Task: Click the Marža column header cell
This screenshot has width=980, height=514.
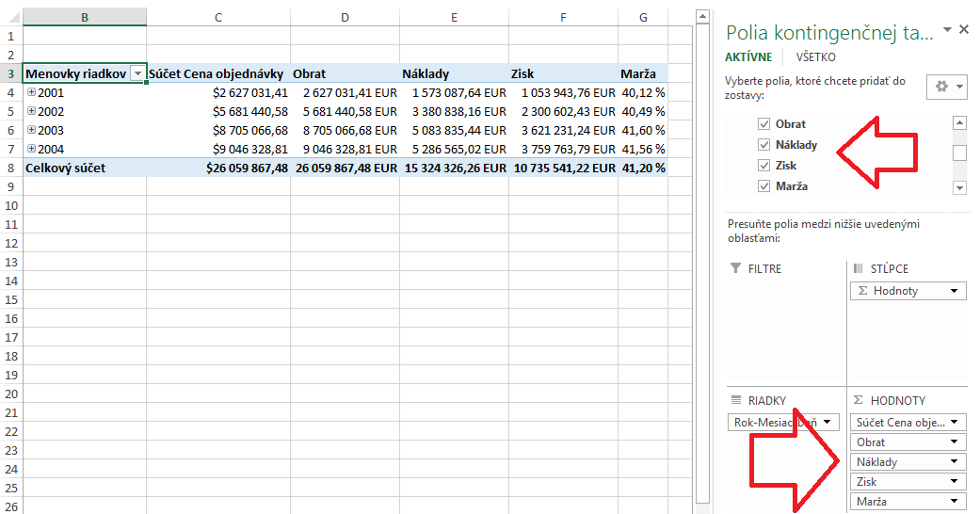Action: [643, 73]
